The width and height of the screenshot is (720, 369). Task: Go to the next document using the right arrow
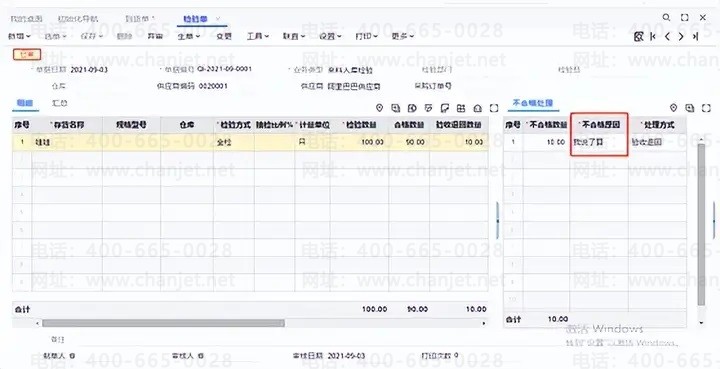tap(681, 37)
